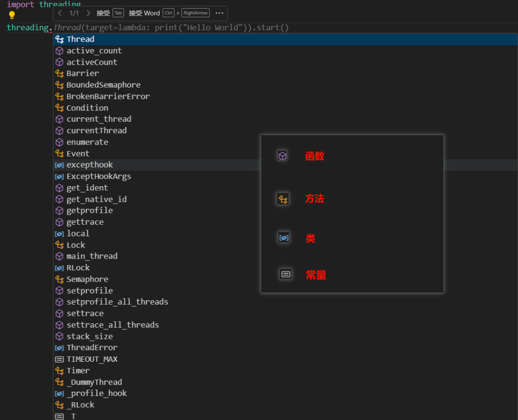Click the icon next to TIMEOUT_MAX
518x420 pixels.
tap(59, 359)
